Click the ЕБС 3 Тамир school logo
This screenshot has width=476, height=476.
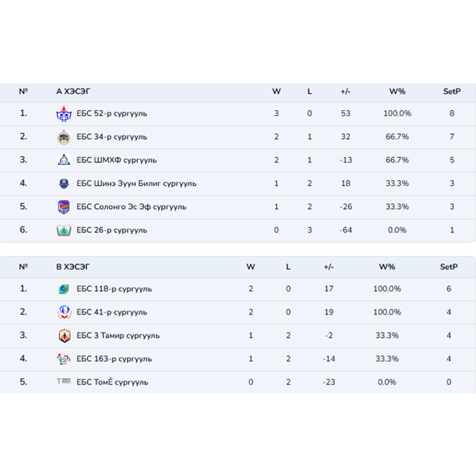[63, 335]
